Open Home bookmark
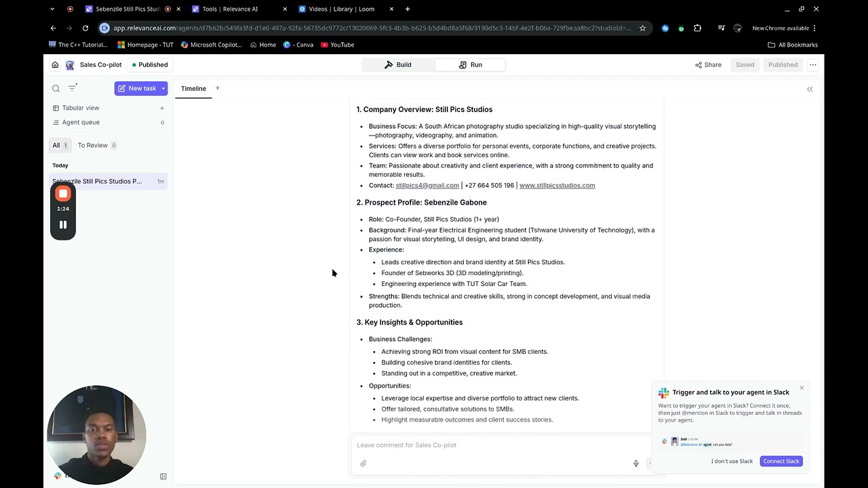Viewport: 868px width, 488px height. 263,45
